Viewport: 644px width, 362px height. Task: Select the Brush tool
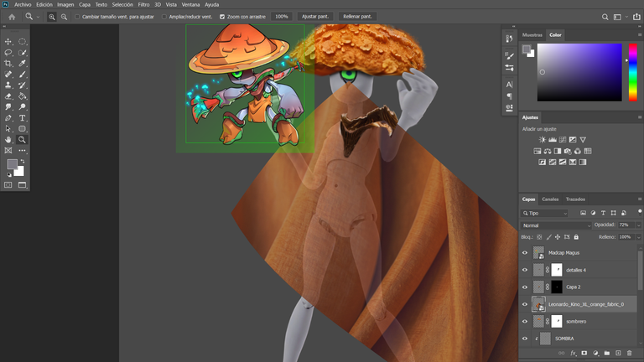pyautogui.click(x=22, y=75)
